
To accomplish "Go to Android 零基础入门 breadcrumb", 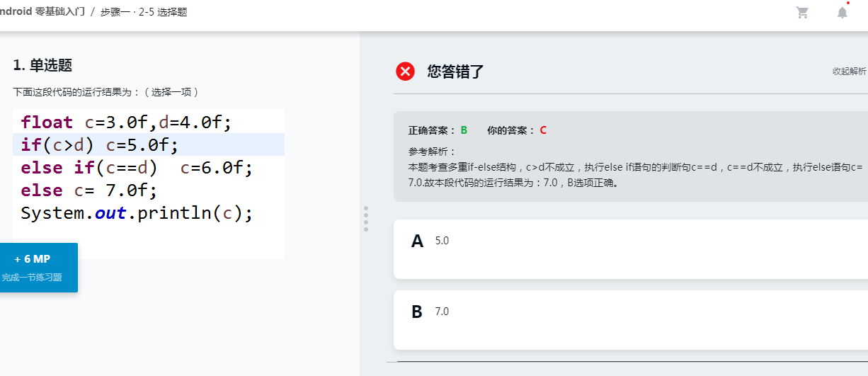I will (42, 12).
